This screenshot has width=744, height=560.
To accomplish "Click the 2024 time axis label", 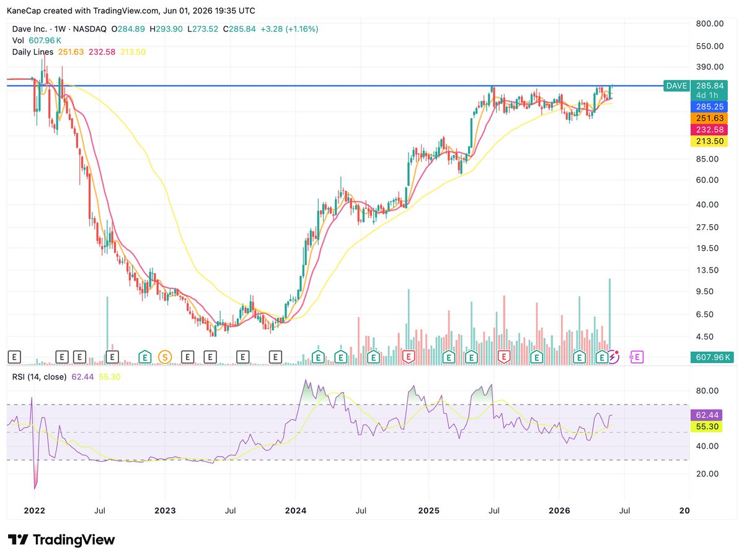I will (295, 510).
